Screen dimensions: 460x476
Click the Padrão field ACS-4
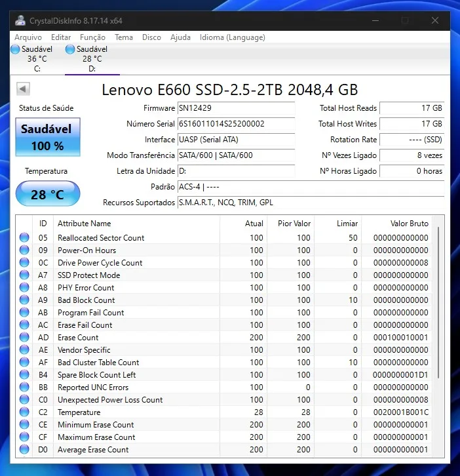pos(311,187)
